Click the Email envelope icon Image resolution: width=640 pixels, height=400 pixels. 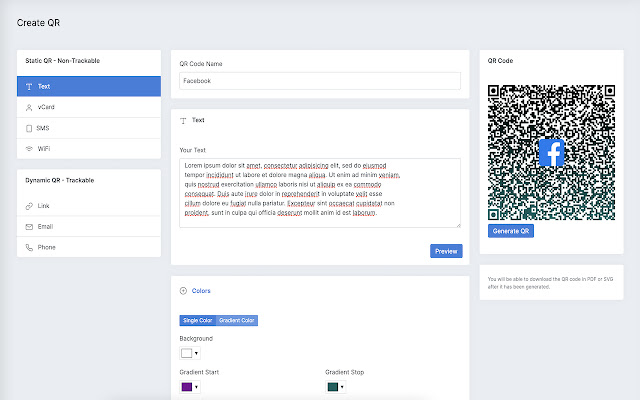pyautogui.click(x=29, y=226)
